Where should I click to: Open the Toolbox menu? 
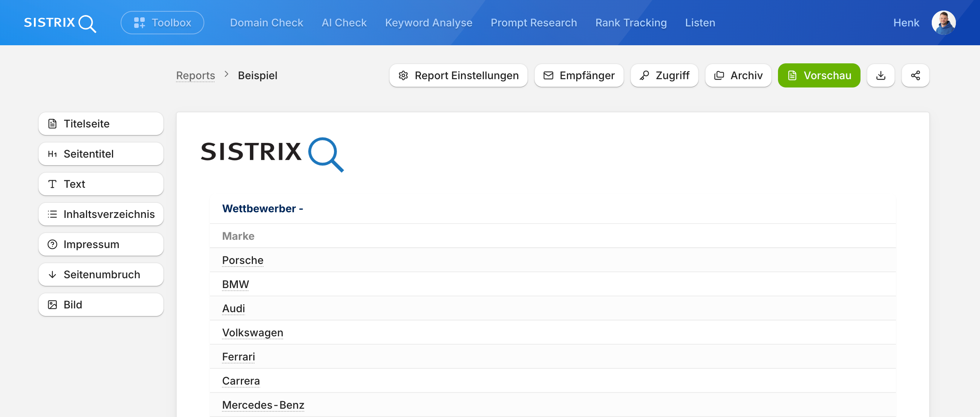(x=162, y=23)
